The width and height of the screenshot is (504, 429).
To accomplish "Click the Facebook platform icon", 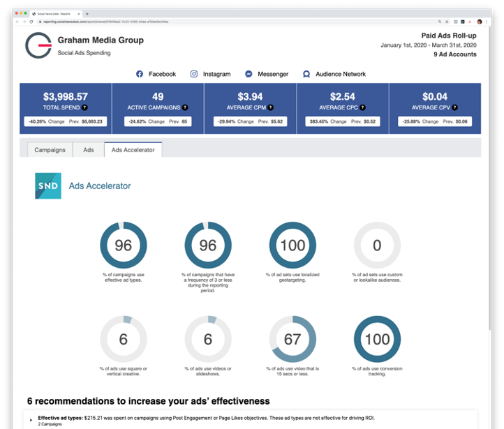I will click(x=140, y=74).
